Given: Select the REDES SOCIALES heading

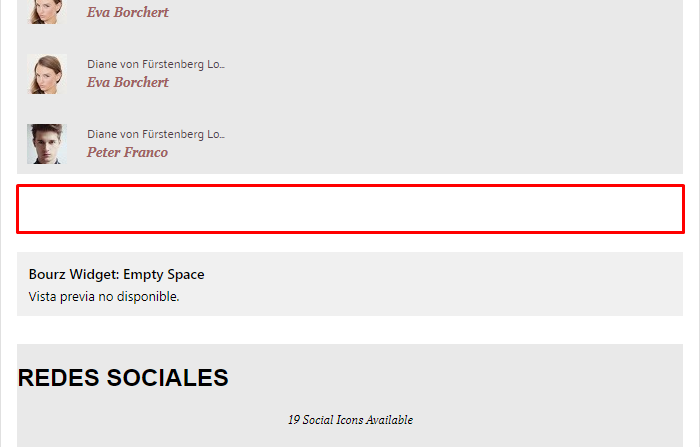Looking at the screenshot, I should point(123,378).
